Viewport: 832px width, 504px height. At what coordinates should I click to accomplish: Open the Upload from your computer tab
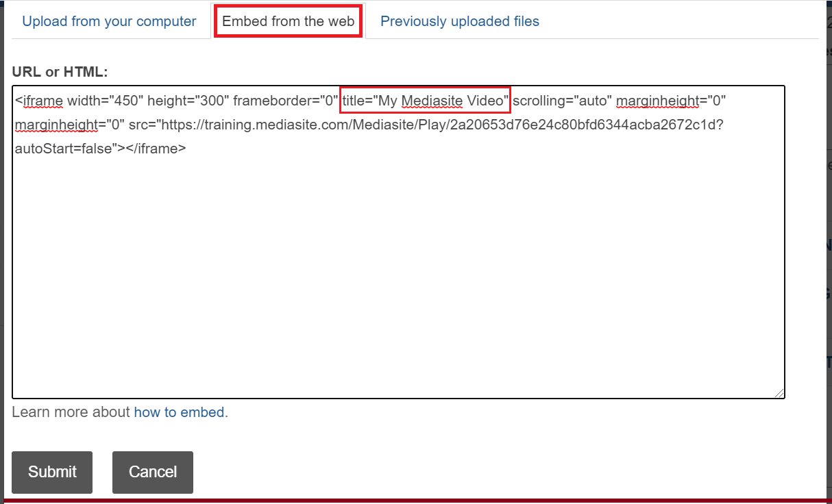click(x=109, y=21)
